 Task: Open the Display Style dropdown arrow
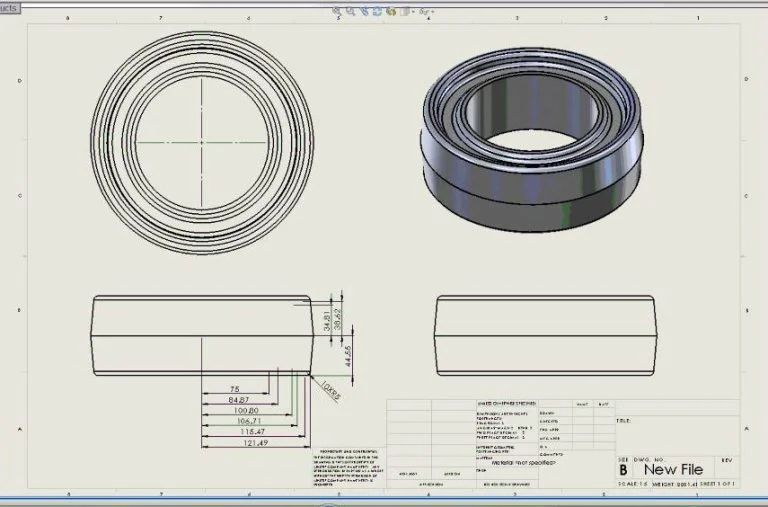click(x=413, y=12)
